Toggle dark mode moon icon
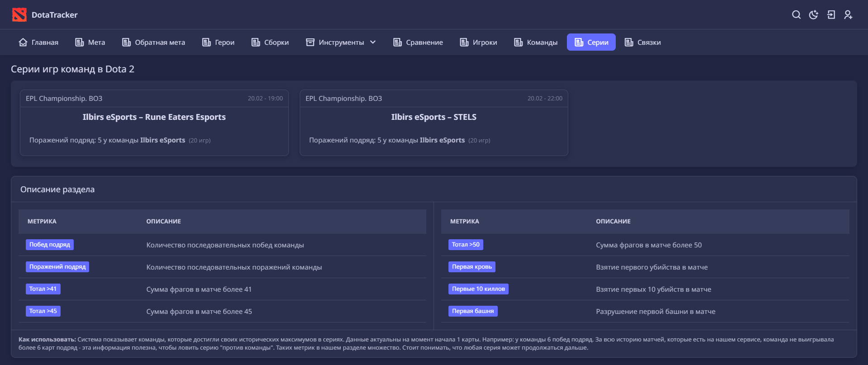Screen dimensions: 868x365 tap(814, 15)
